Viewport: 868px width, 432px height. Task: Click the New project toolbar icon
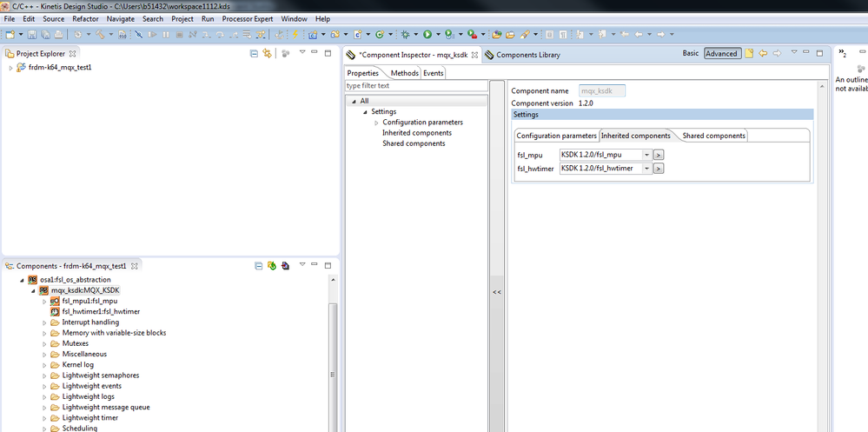click(10, 35)
